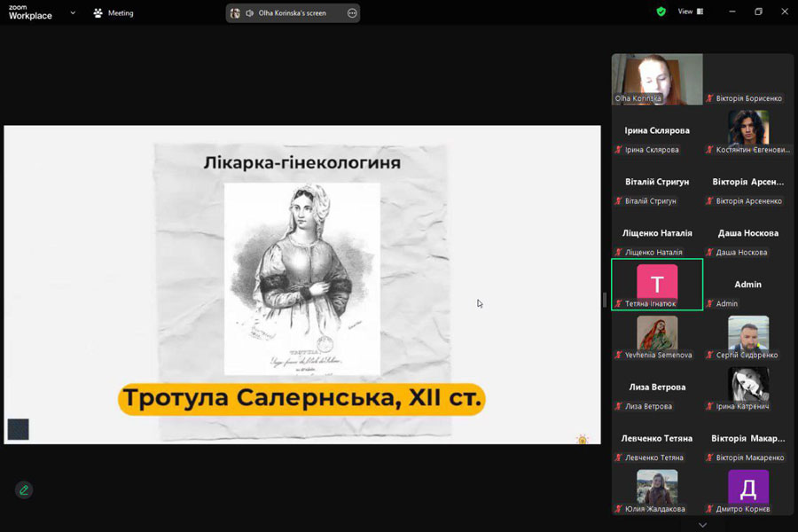Screen dimensions: 798x532
Task: Click the large Вікторія Макар... name text
Action: pos(748,438)
